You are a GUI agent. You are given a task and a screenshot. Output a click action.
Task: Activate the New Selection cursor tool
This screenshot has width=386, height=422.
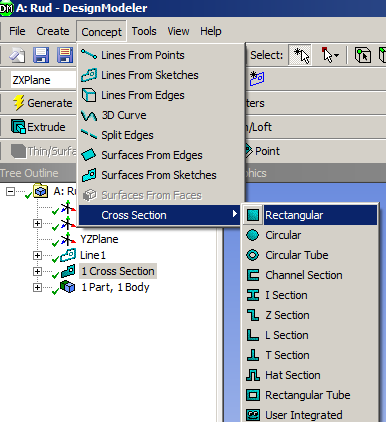[x=300, y=55]
